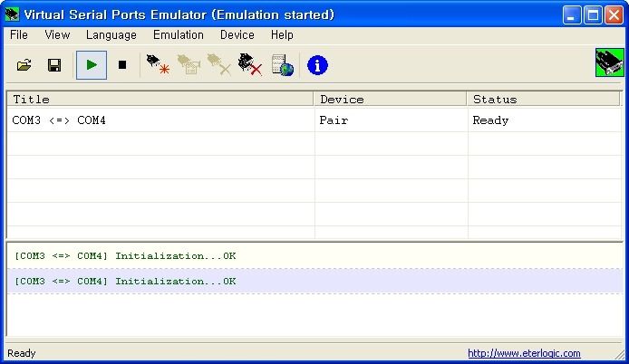
Task: Sort the list by Device column header
Action: point(390,99)
